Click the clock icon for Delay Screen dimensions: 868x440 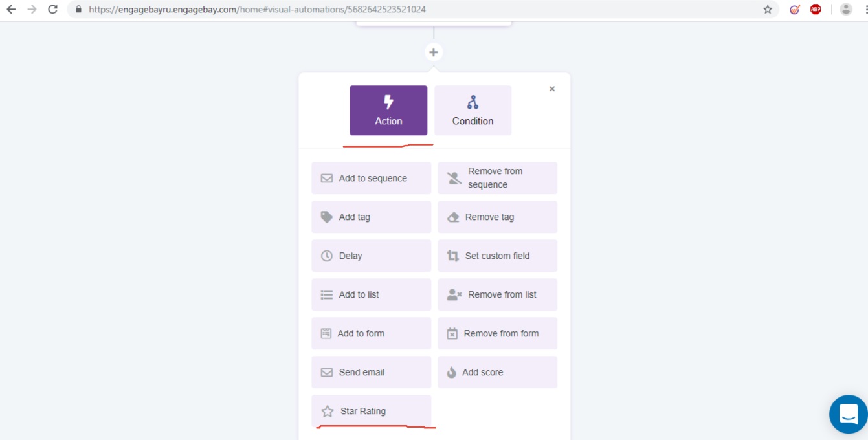tap(327, 256)
